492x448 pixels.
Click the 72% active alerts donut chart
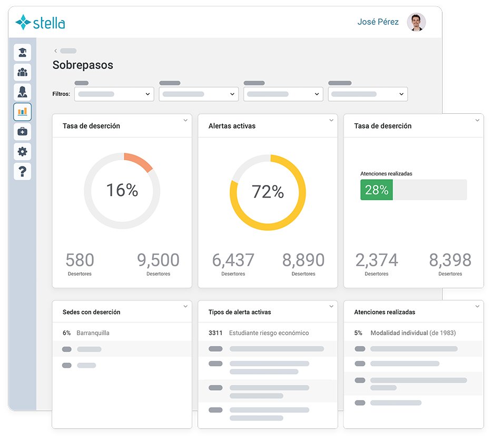pyautogui.click(x=268, y=192)
